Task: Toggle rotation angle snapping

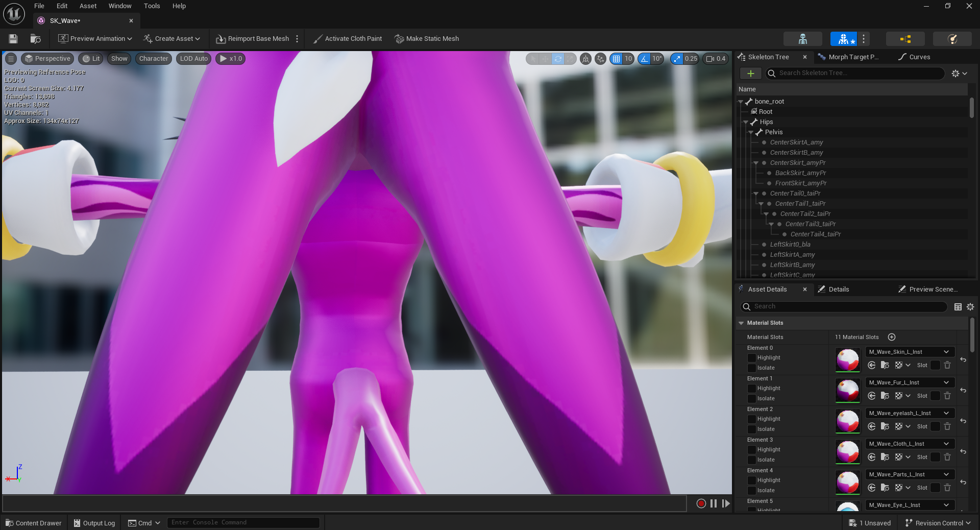Action: tap(644, 59)
